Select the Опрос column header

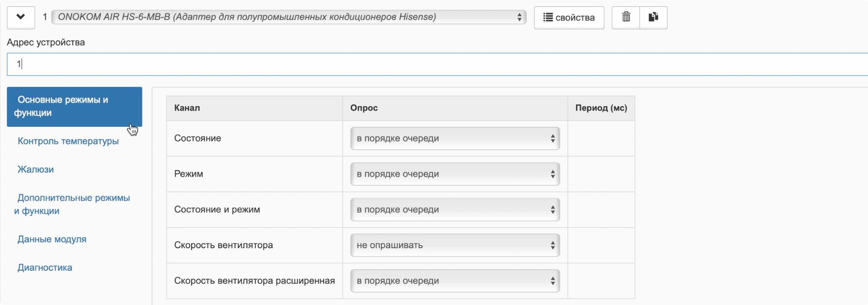[455, 108]
